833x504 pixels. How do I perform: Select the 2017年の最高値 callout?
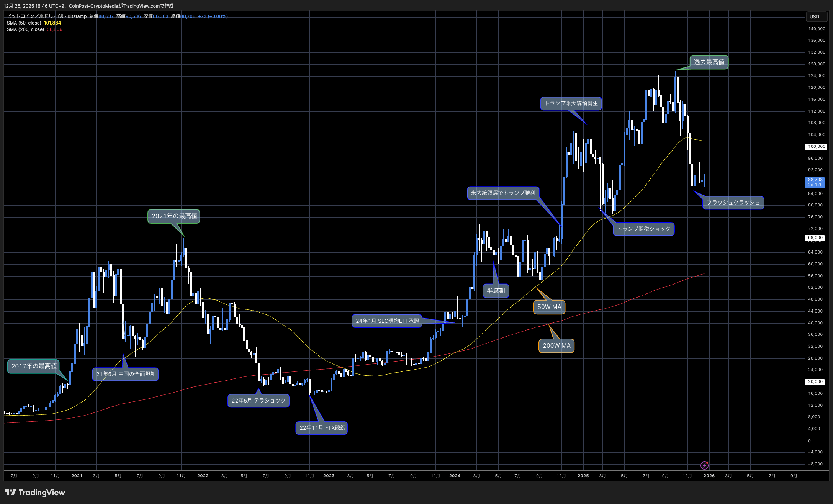click(x=34, y=366)
